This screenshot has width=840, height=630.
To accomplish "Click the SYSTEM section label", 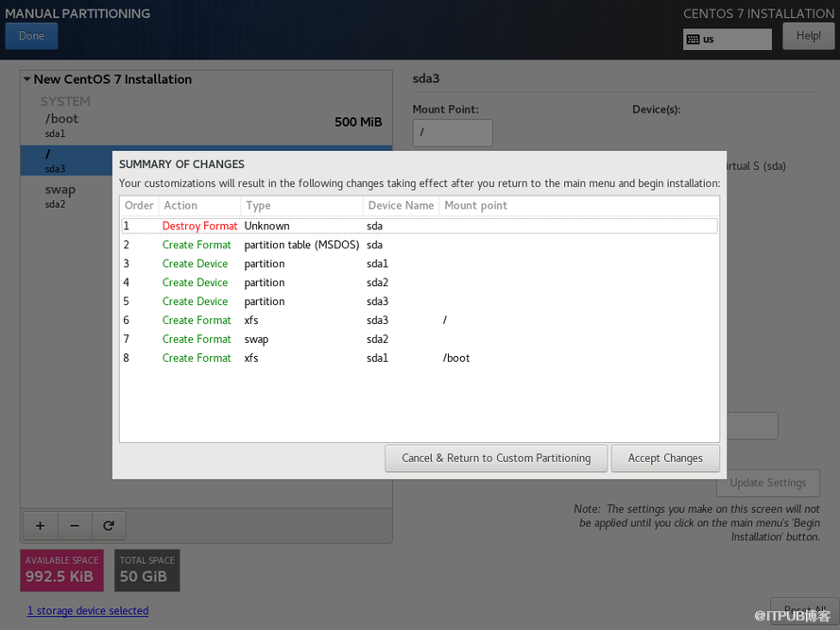I will point(65,101).
